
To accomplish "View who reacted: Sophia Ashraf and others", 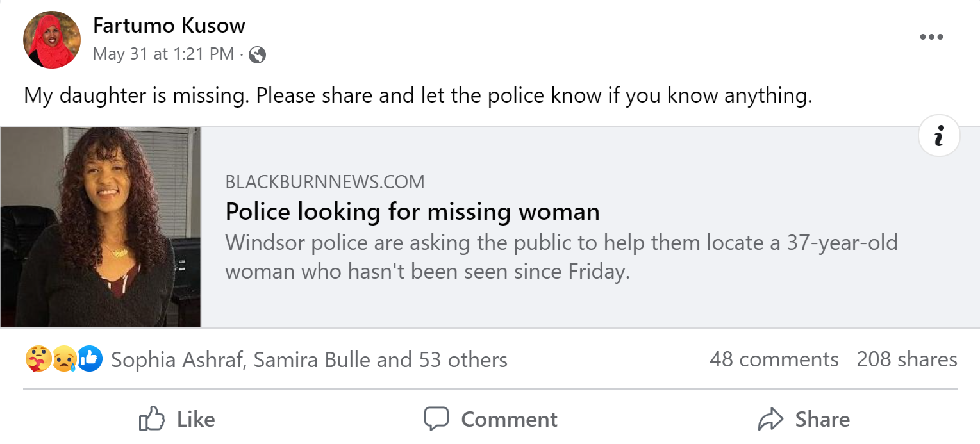I will 309,360.
